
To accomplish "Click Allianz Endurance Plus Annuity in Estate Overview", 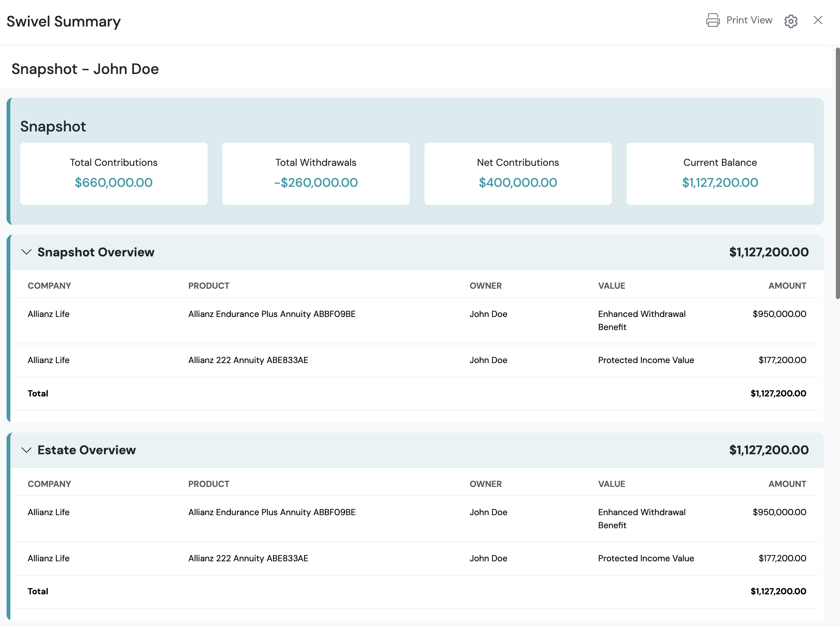I will click(x=272, y=512).
